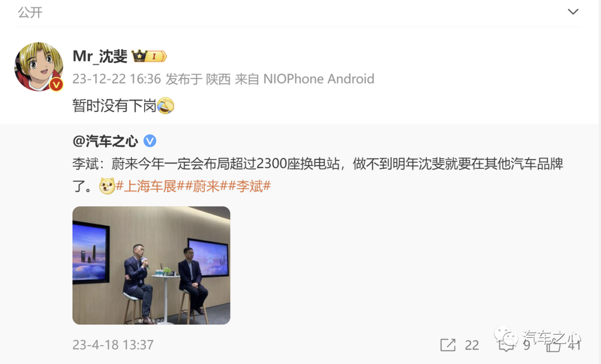Open the NIOPhone Android source link
This screenshot has width=601, height=364.
[318, 79]
